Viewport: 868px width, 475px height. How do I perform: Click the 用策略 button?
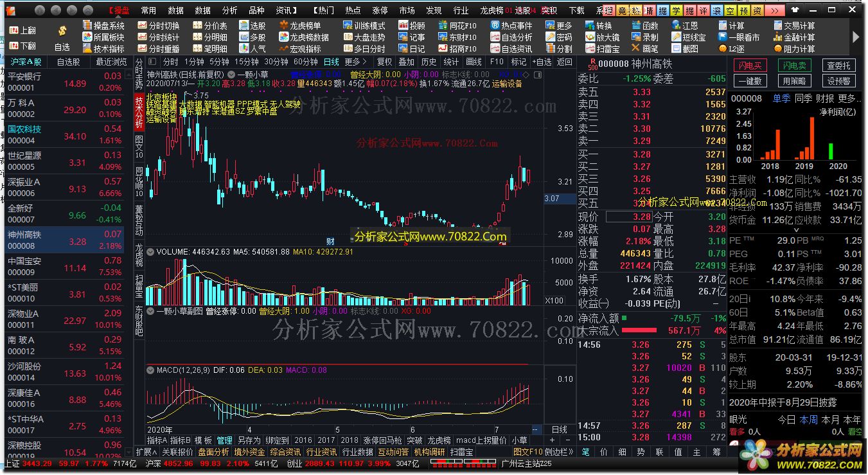794,81
